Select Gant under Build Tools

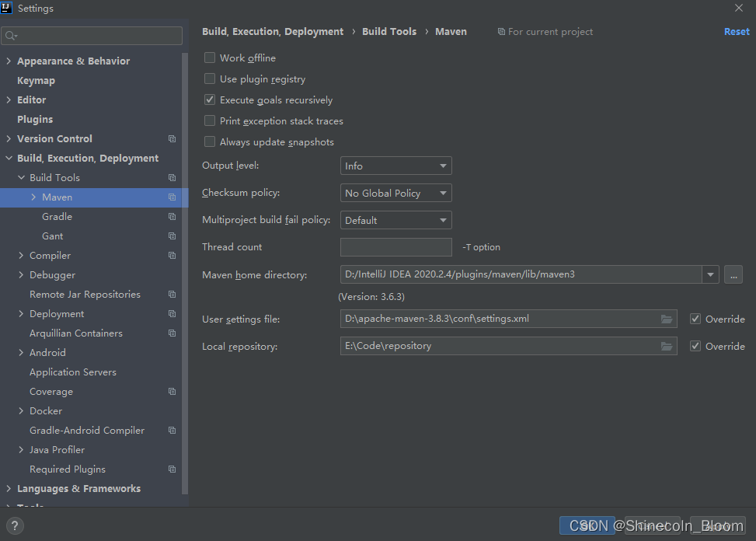pyautogui.click(x=53, y=236)
